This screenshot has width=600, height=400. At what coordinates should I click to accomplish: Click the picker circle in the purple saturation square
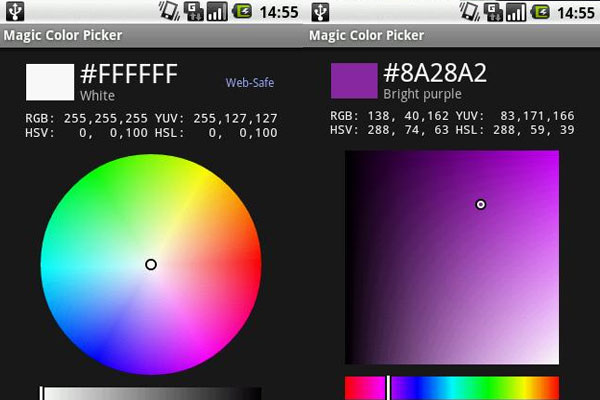[481, 204]
